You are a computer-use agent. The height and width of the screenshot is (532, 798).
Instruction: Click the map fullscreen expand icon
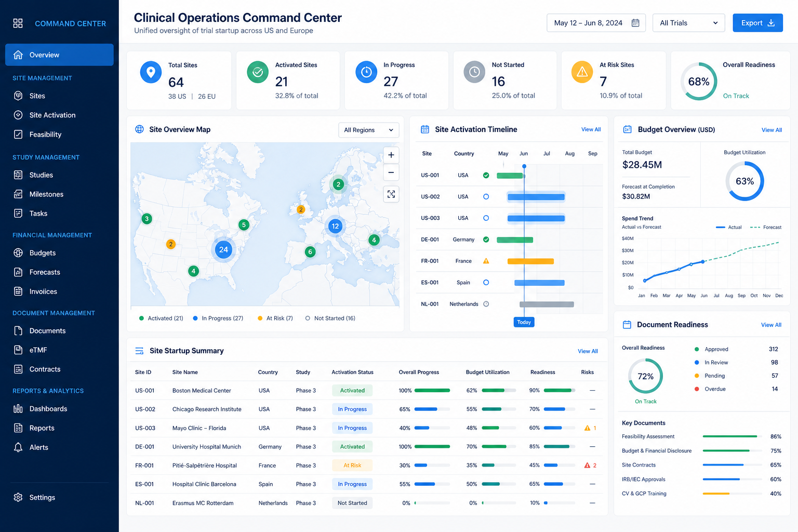pyautogui.click(x=391, y=194)
